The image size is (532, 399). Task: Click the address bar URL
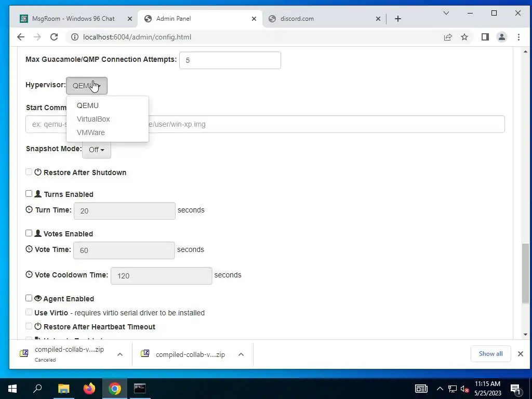137,37
